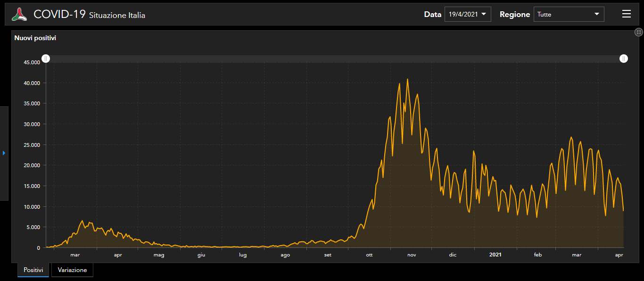Open the Regione dropdown set to Tutte

tap(569, 14)
